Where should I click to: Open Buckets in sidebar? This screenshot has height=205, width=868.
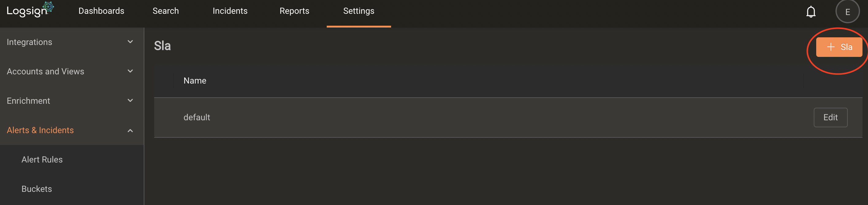pyautogui.click(x=36, y=189)
